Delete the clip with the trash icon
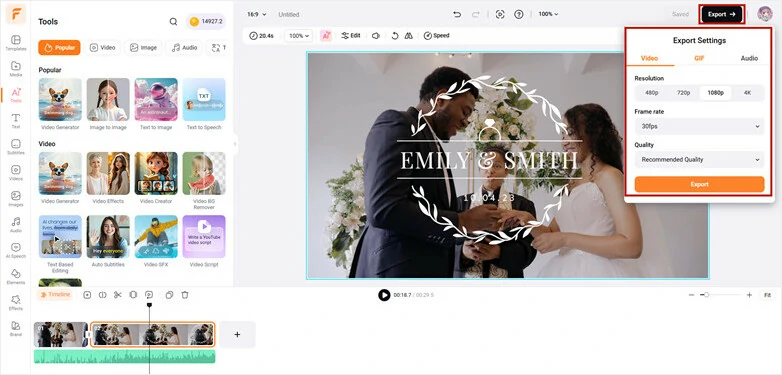 [185, 295]
